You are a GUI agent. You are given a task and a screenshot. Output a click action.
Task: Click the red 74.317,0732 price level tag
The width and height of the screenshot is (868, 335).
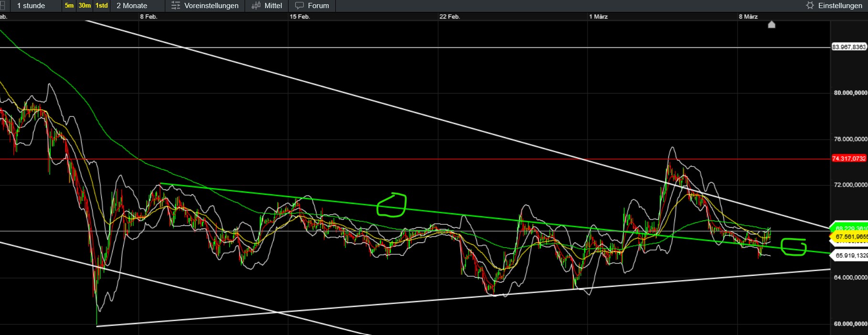[x=849, y=158]
